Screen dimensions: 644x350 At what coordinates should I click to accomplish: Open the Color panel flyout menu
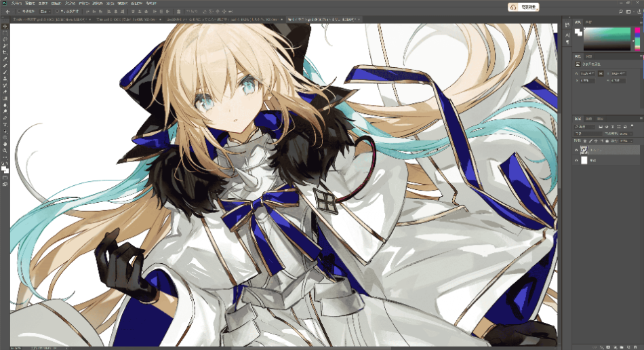pyautogui.click(x=641, y=22)
